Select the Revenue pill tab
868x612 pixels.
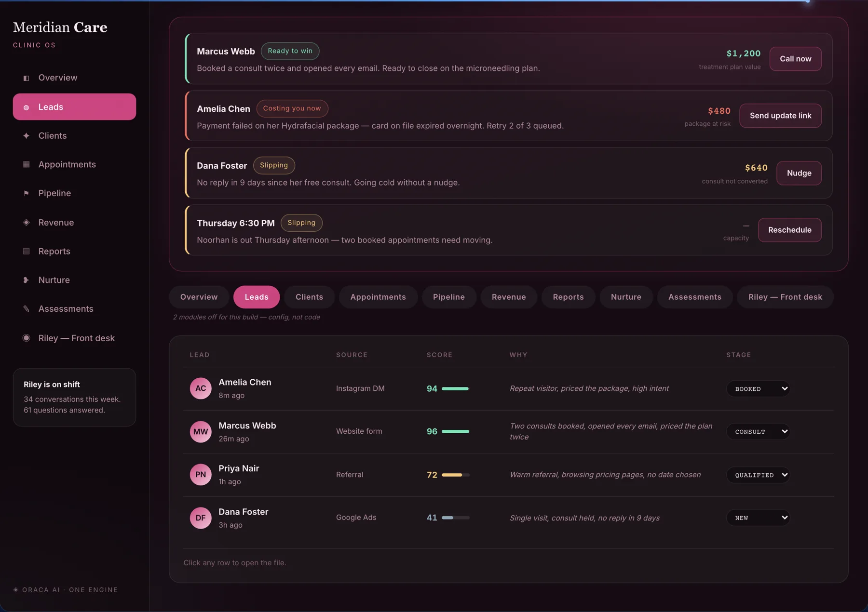click(x=509, y=297)
